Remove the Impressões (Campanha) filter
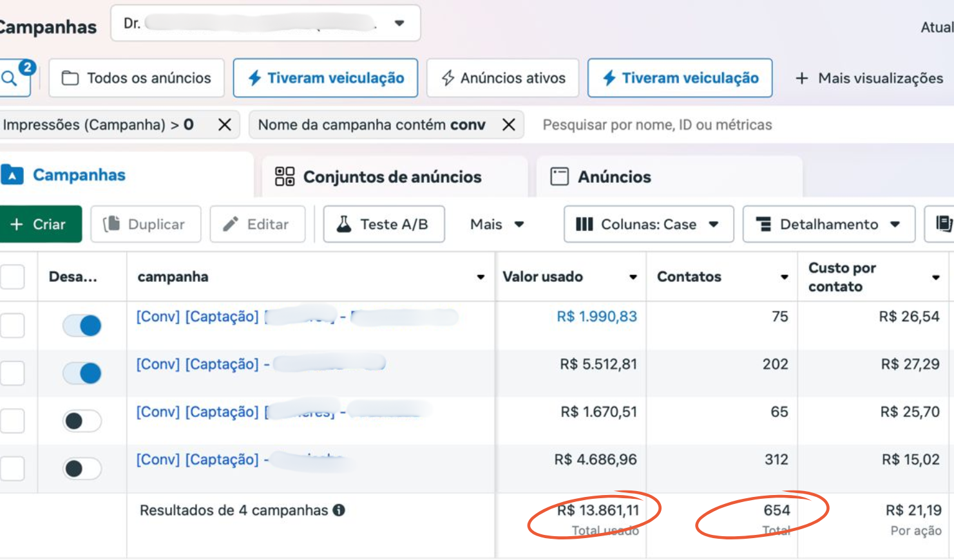 [224, 125]
